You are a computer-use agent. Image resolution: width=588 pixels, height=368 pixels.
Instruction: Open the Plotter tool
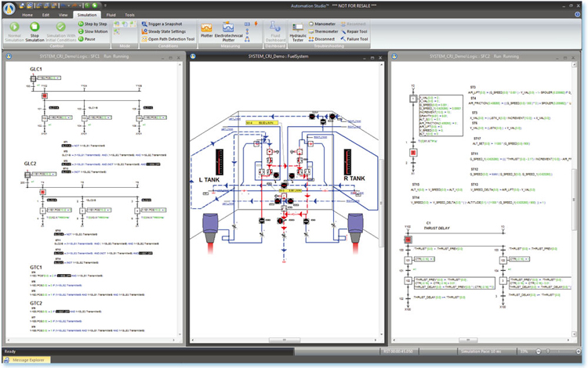206,31
